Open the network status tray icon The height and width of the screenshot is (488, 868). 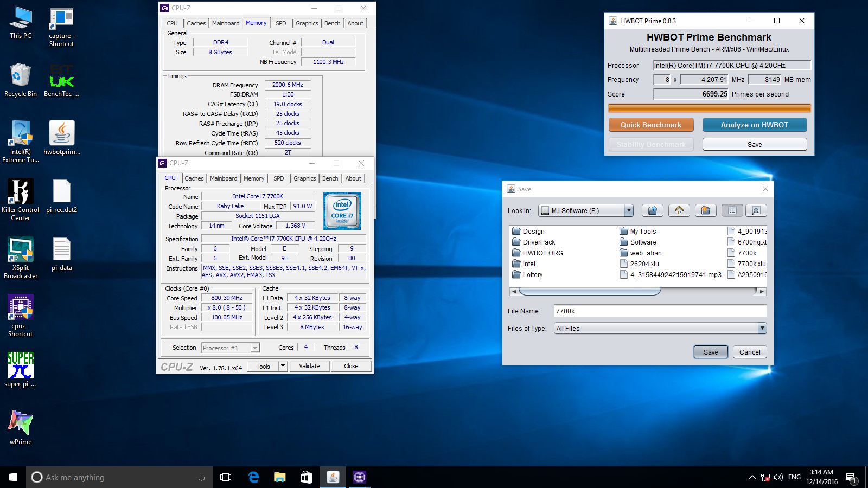pyautogui.click(x=765, y=477)
